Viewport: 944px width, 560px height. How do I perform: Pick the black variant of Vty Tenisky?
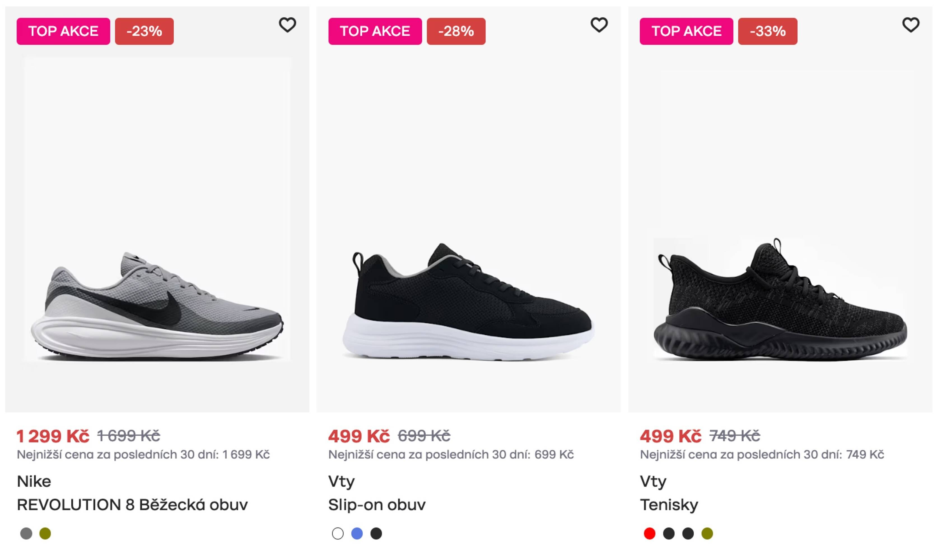coord(669,534)
